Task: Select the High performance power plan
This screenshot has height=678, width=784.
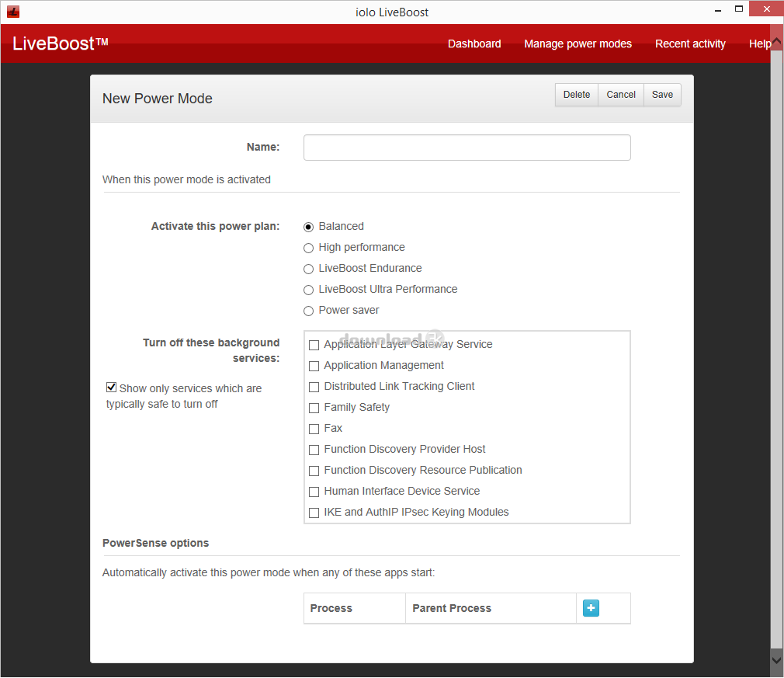Action: point(308,249)
